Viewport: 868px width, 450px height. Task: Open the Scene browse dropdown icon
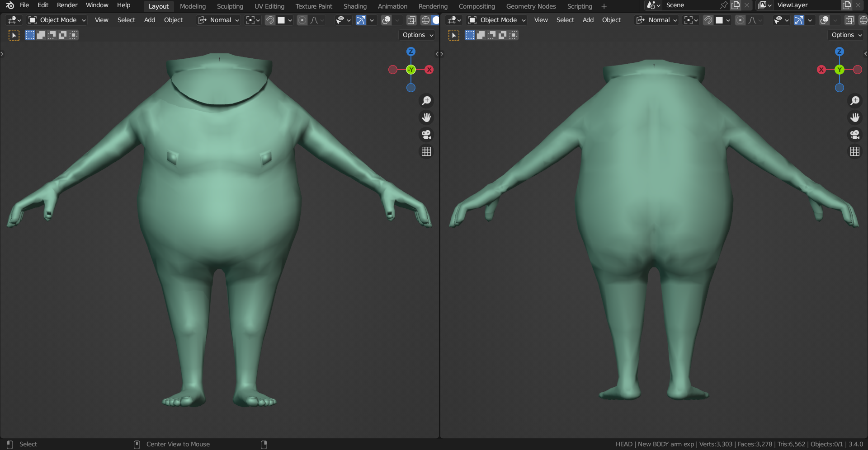point(653,5)
